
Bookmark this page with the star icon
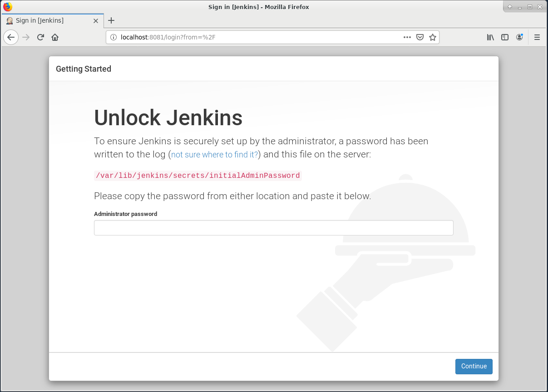coord(433,37)
